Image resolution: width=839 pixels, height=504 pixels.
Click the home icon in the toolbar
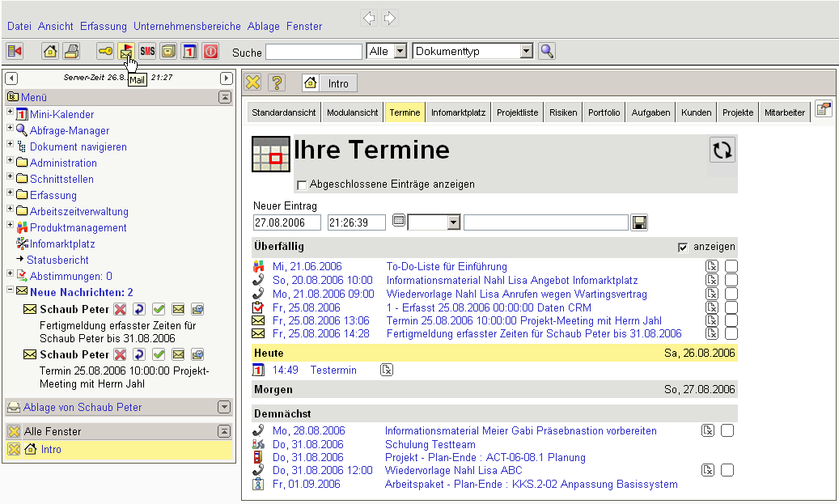50,52
